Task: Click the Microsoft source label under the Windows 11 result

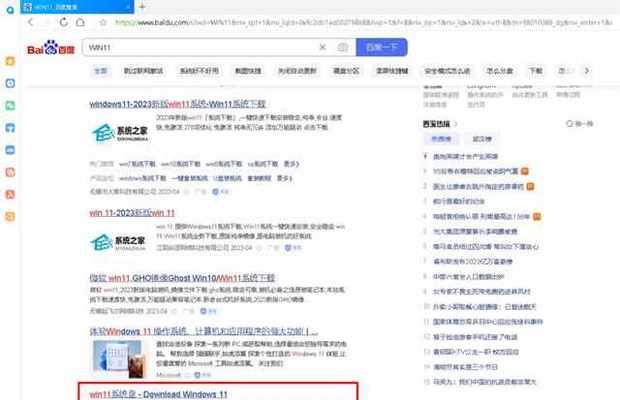Action: point(168,375)
